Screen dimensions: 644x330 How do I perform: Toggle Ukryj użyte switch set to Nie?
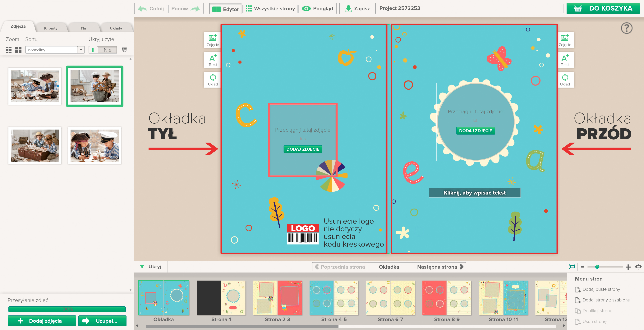(x=103, y=50)
